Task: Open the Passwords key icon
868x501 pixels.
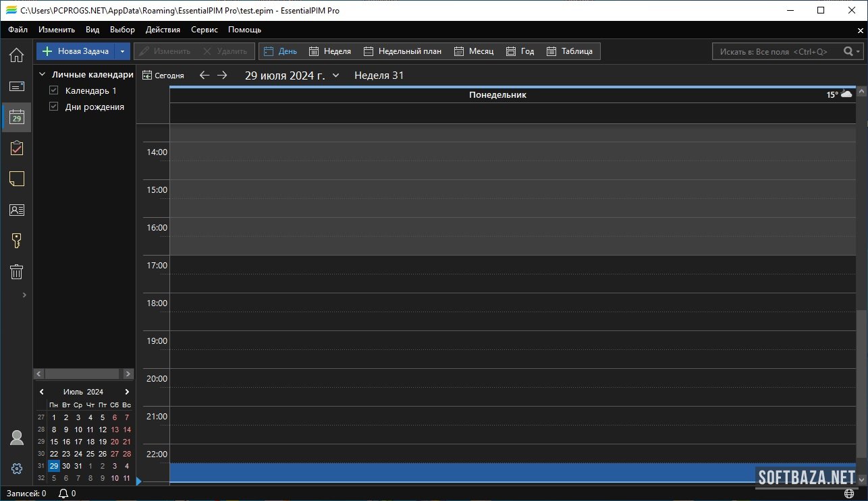Action: (x=16, y=241)
